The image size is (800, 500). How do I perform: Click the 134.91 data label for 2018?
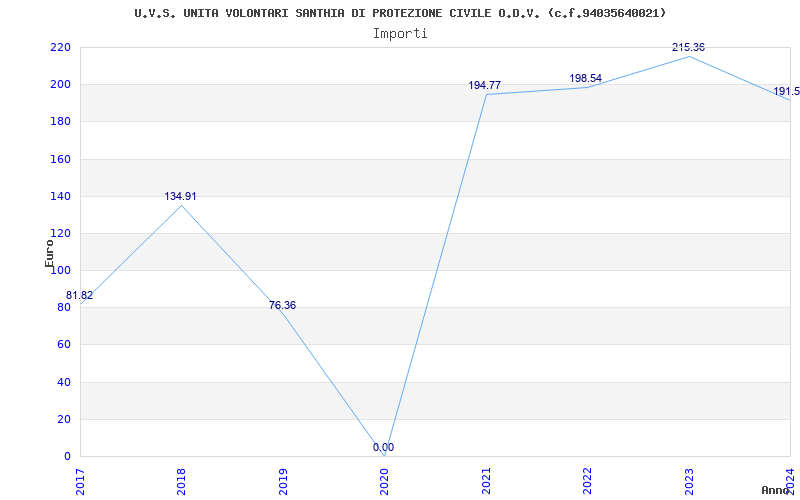180,196
